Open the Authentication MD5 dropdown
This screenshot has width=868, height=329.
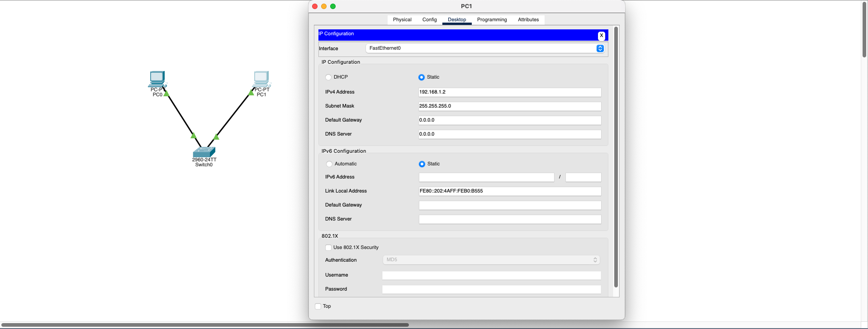point(491,260)
